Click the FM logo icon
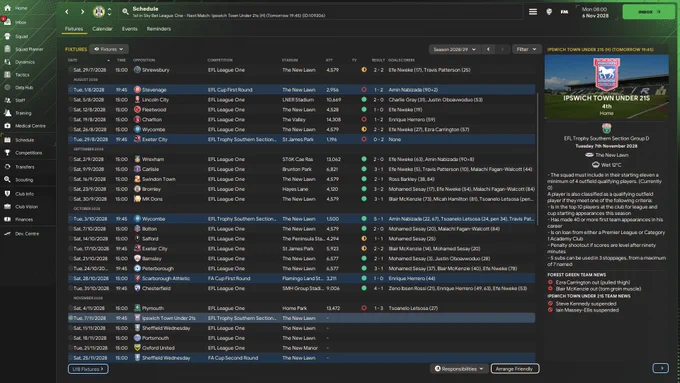Screen dimensions: 680x383 (564, 12)
